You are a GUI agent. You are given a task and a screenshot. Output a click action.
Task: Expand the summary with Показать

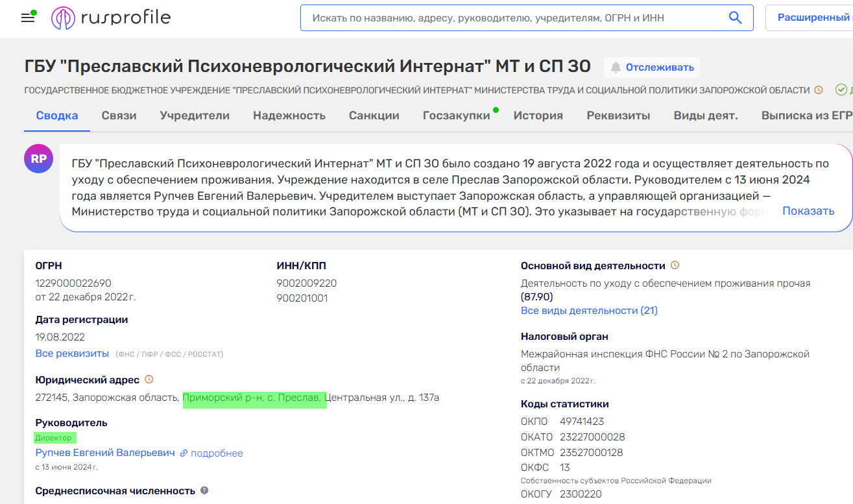(808, 211)
